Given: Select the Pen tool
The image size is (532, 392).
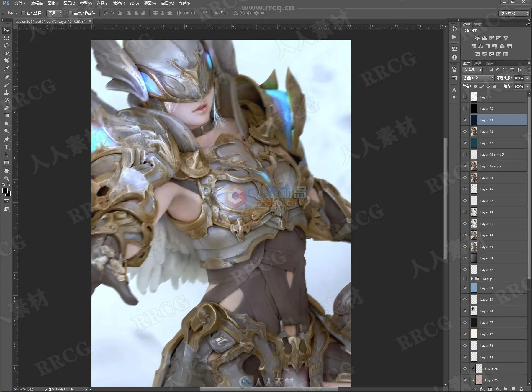Looking at the screenshot, I should tap(6, 139).
